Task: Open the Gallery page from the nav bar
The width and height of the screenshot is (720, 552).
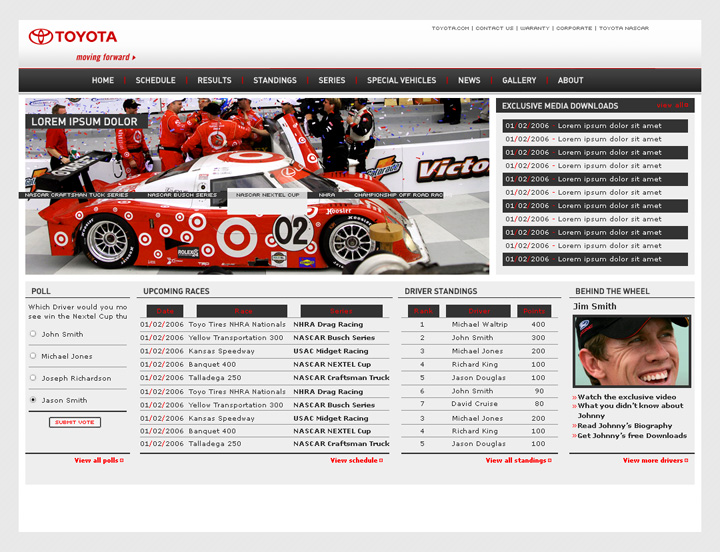Action: coord(519,81)
